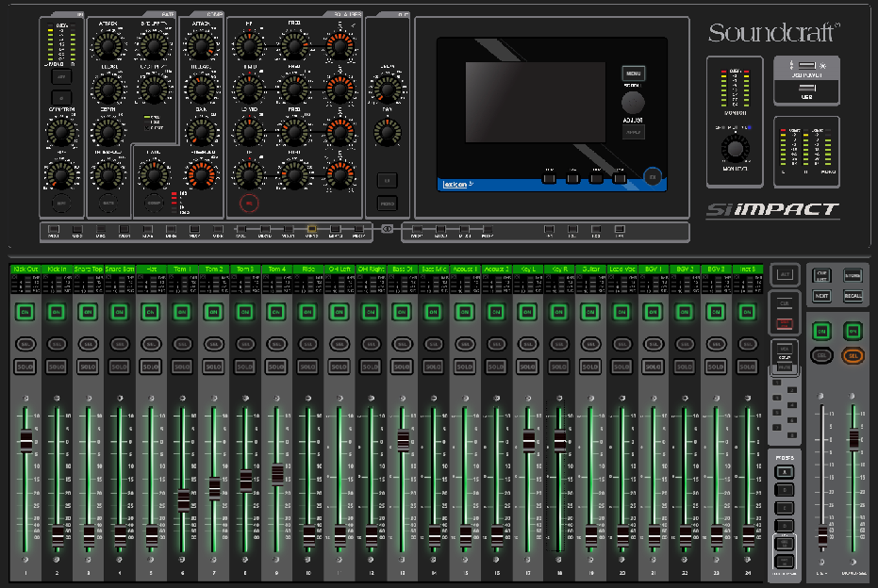The width and height of the screenshot is (878, 588).
Task: Tap the central touchscreen display
Action: tap(536, 102)
